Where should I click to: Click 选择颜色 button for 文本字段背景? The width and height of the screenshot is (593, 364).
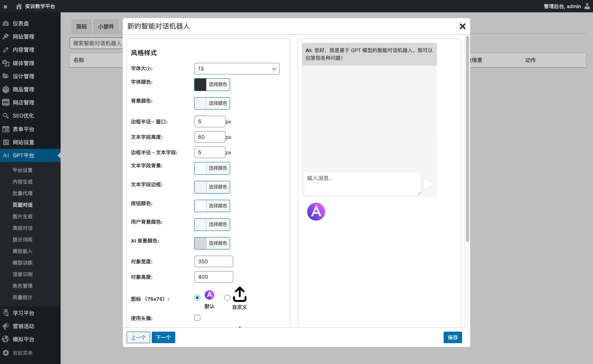[x=218, y=168]
